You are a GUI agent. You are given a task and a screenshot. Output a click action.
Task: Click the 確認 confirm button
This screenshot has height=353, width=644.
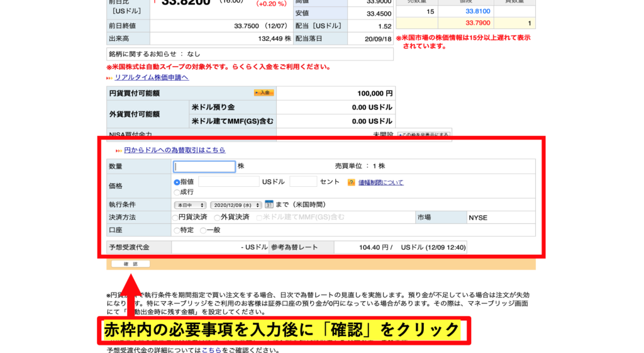[x=131, y=264]
